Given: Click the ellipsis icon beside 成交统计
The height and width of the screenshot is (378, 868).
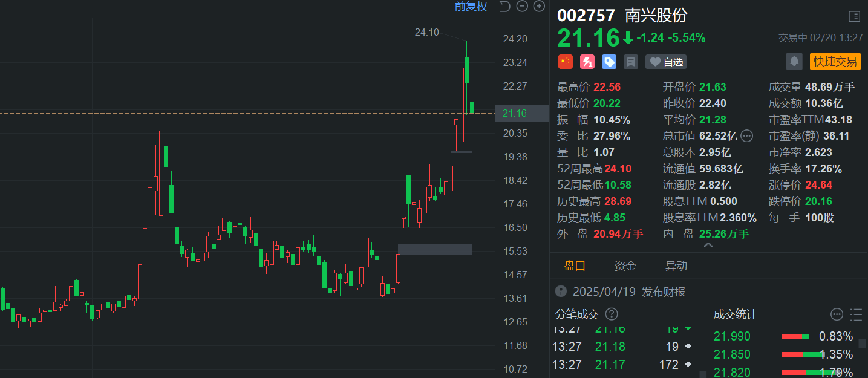Looking at the screenshot, I should [837, 314].
